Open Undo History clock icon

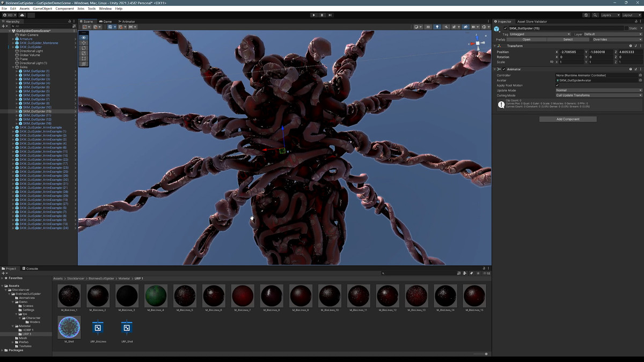pyautogui.click(x=586, y=15)
